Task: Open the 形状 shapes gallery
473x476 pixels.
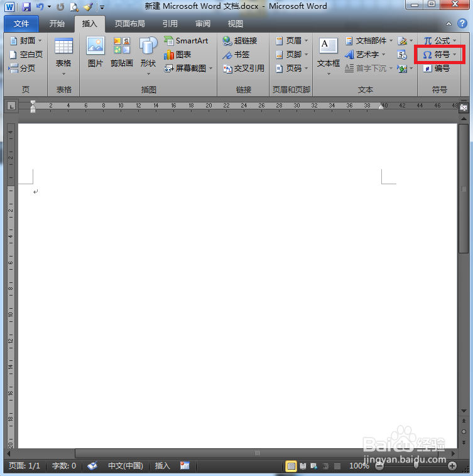Action: [148, 57]
